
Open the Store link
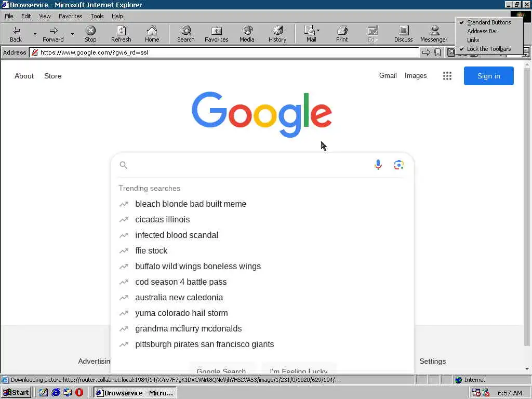(x=53, y=76)
